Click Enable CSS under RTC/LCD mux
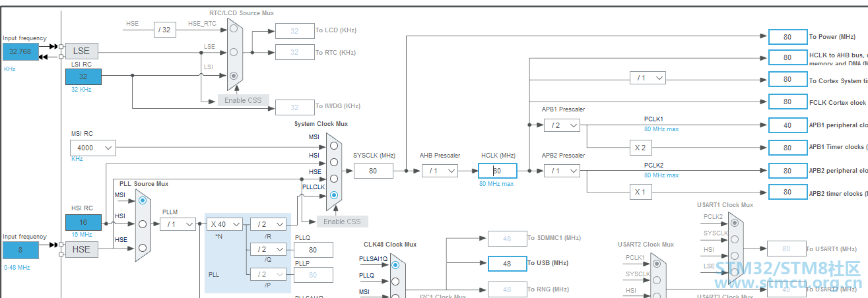 (x=244, y=100)
